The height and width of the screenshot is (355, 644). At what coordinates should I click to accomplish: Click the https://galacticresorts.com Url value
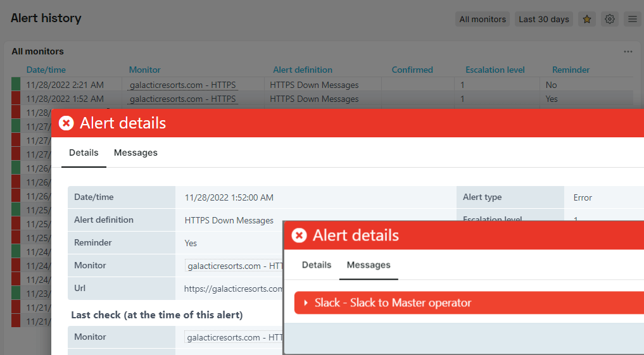[233, 289]
